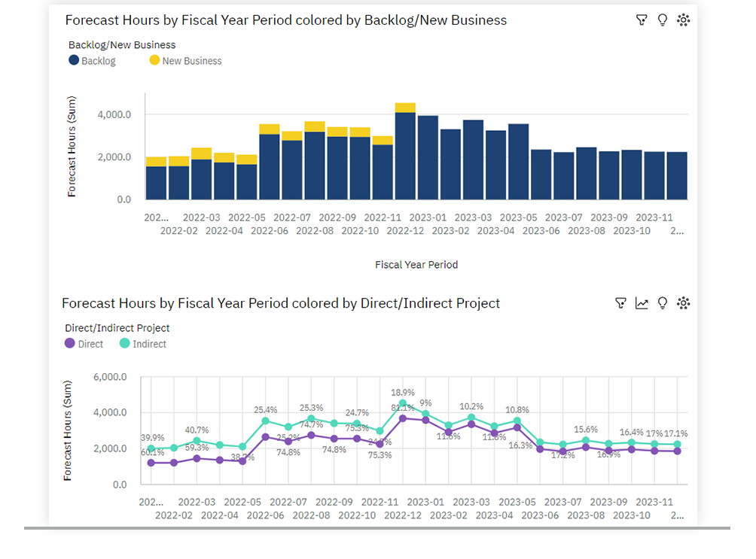
Task: Click the forecast line-chart icon
Action: click(642, 302)
